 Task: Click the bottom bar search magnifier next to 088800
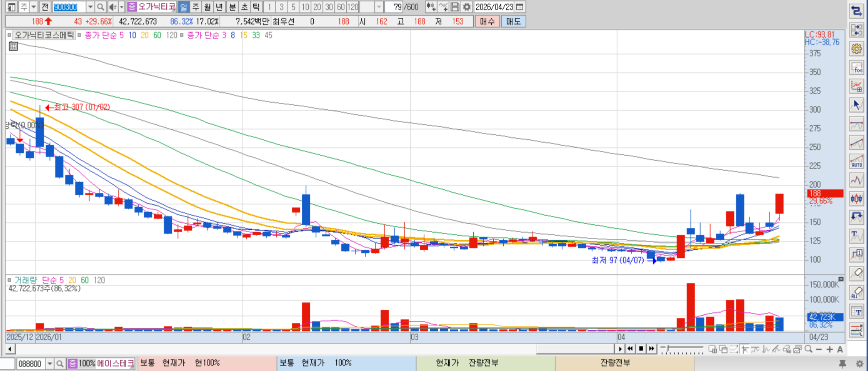click(x=59, y=363)
